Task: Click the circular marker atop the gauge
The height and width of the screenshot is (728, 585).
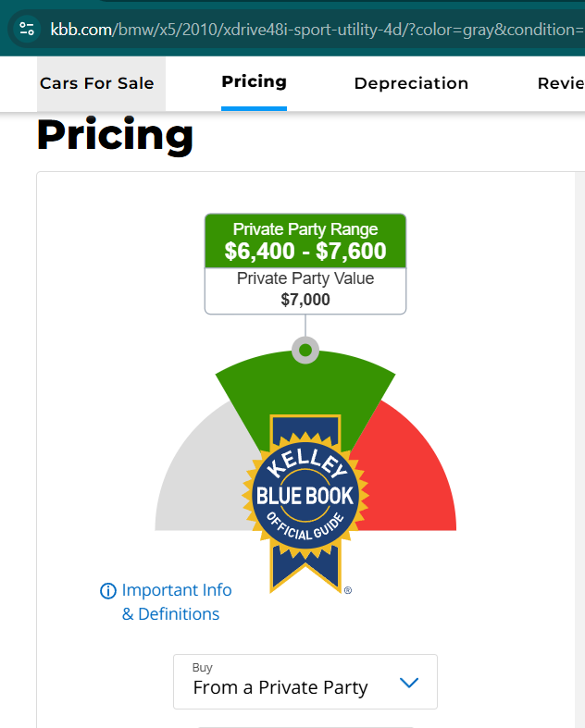Action: click(x=305, y=351)
